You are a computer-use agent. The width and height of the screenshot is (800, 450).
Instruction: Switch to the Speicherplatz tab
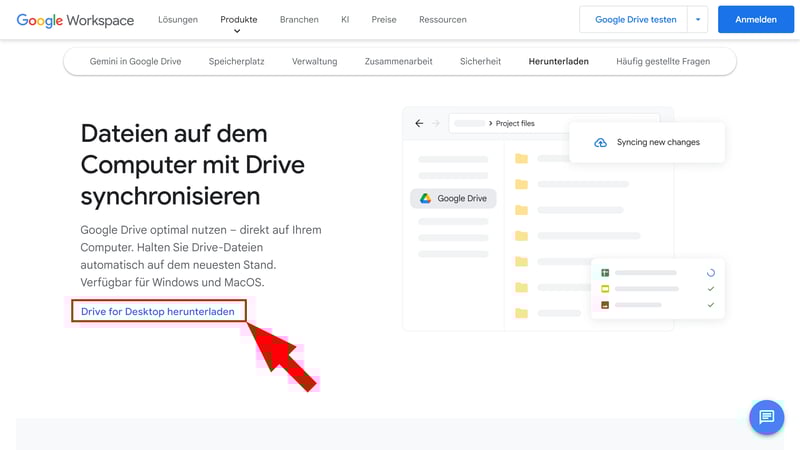coord(237,62)
